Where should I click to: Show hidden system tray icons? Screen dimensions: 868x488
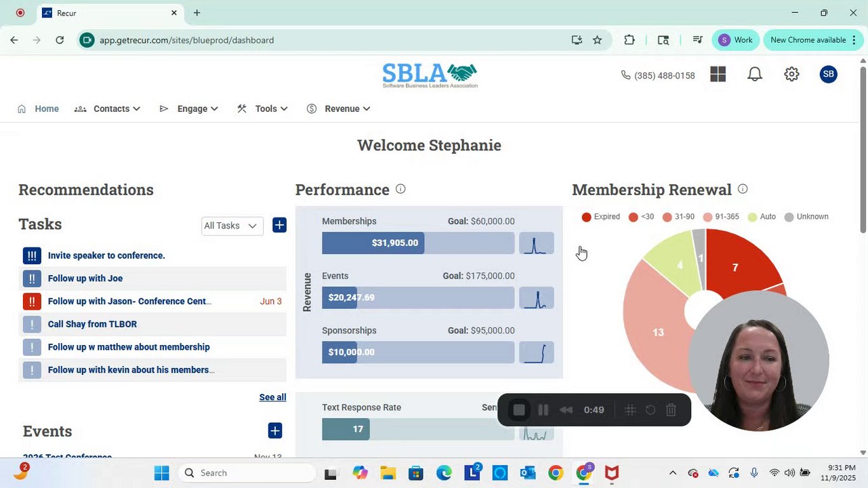[672, 473]
